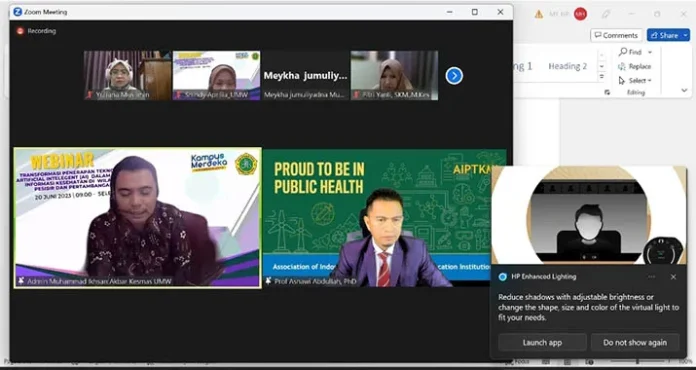Select Fitri Yanti, SKM, M.Kes thumbnail
This screenshot has width=696, height=370.
click(x=394, y=75)
